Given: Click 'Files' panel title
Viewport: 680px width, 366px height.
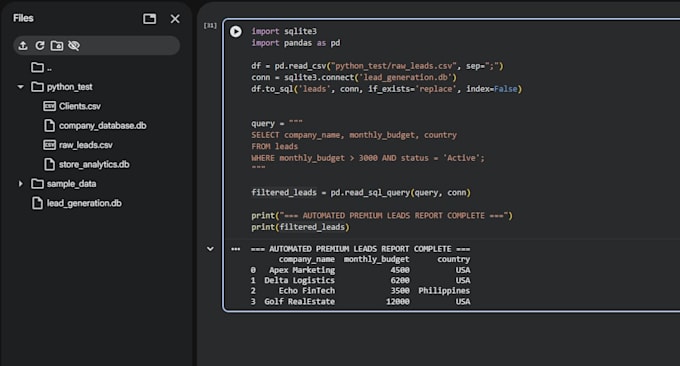Looking at the screenshot, I should (23, 18).
